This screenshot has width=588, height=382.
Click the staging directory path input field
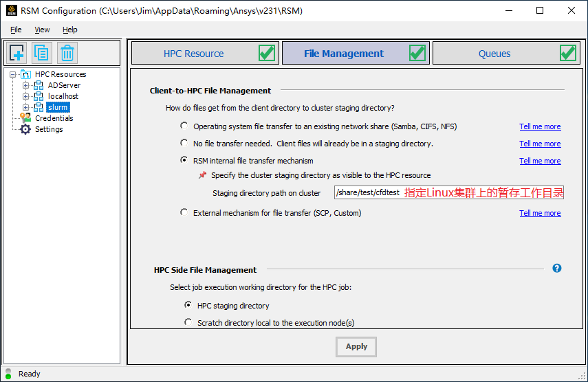[367, 193]
